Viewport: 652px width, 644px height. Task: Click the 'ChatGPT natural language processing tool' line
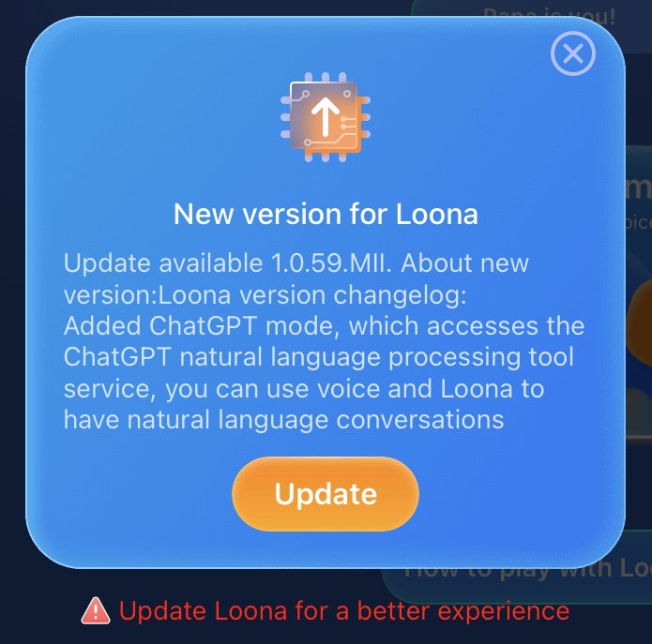[319, 357]
